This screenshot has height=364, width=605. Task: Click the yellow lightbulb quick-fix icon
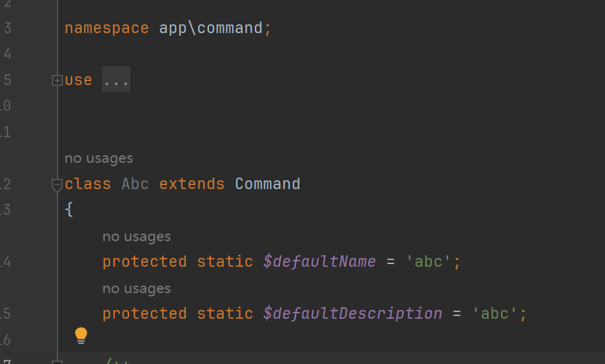click(x=81, y=336)
